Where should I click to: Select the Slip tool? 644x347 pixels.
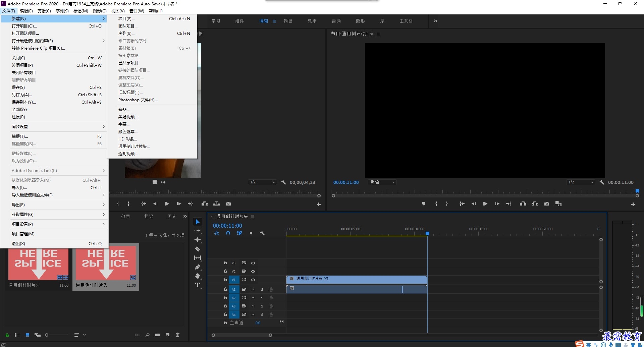198,258
